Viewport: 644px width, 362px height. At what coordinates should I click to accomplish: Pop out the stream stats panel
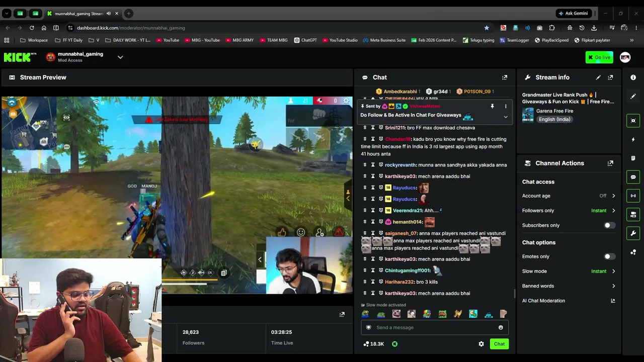pos(342,314)
